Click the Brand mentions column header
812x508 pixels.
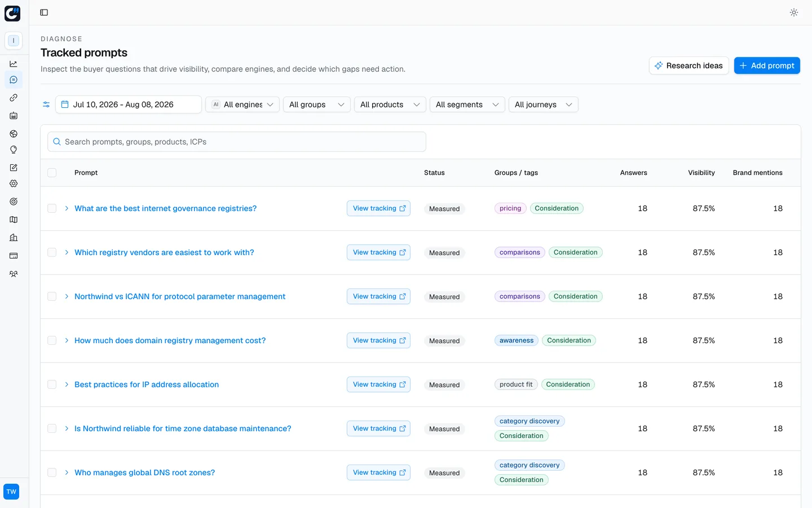(758, 173)
